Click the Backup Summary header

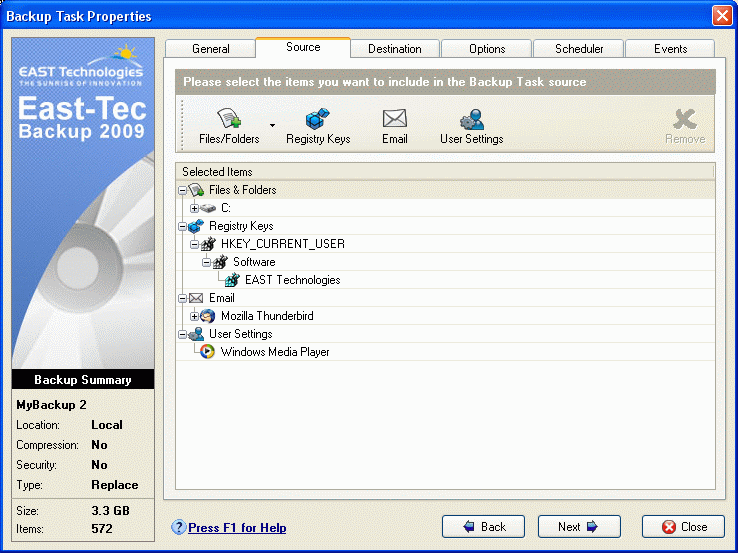pyautogui.click(x=83, y=379)
